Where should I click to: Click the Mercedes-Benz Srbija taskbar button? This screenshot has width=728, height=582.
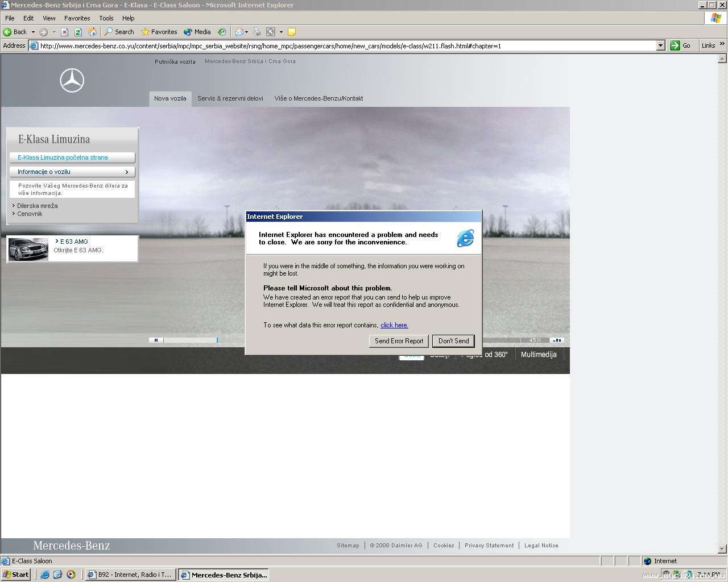224,575
